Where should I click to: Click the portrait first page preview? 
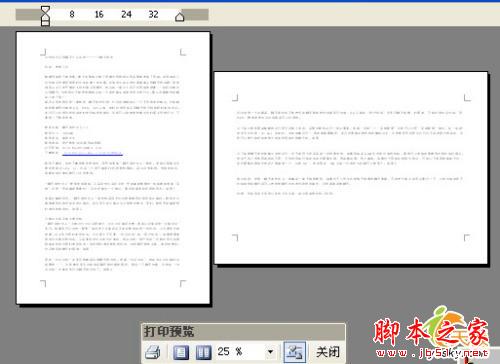point(113,168)
